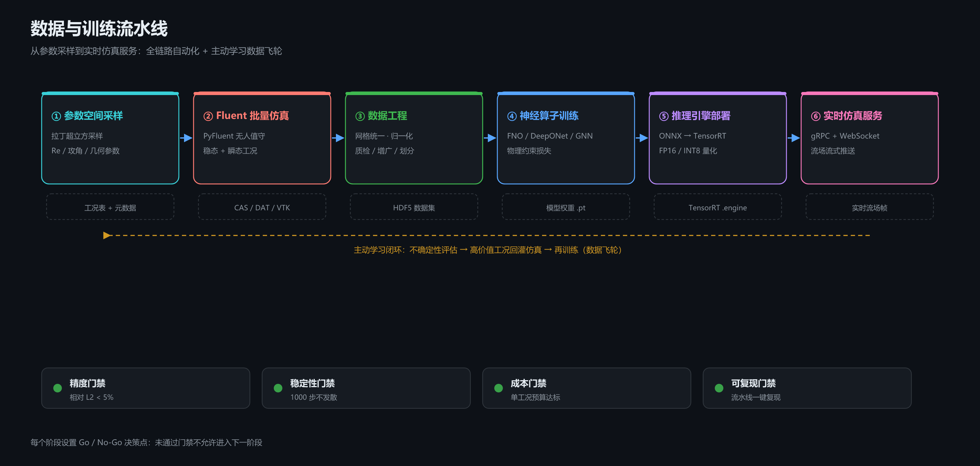Click the ⑤ 推理引擎部署 stage title
Viewport: 980px width, 466px height.
click(x=695, y=116)
